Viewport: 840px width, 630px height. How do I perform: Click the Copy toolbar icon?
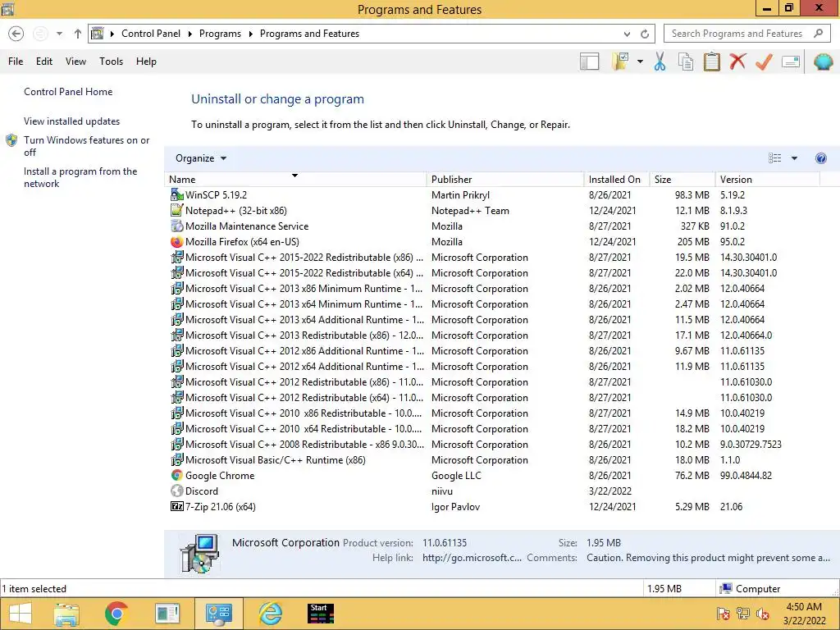click(x=686, y=62)
